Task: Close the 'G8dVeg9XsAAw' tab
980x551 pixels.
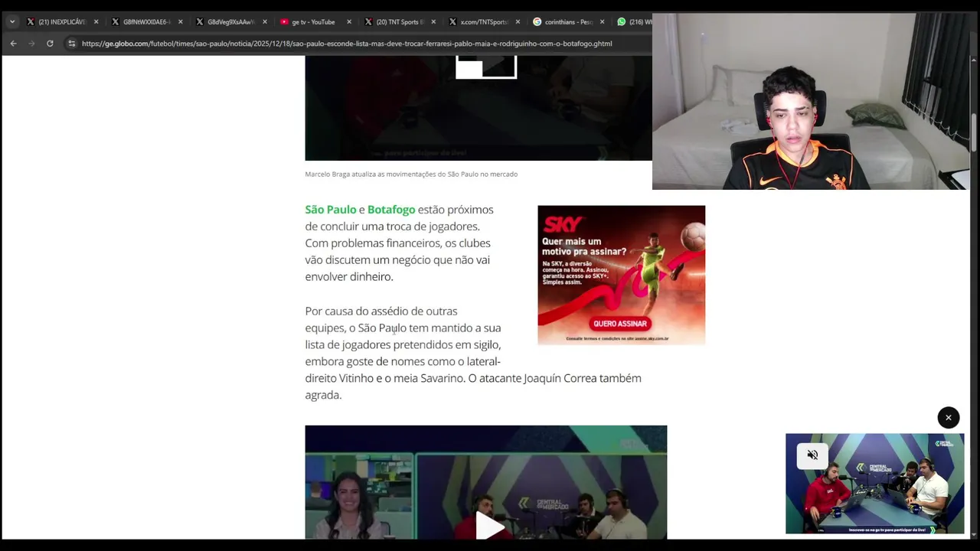Action: (265, 21)
